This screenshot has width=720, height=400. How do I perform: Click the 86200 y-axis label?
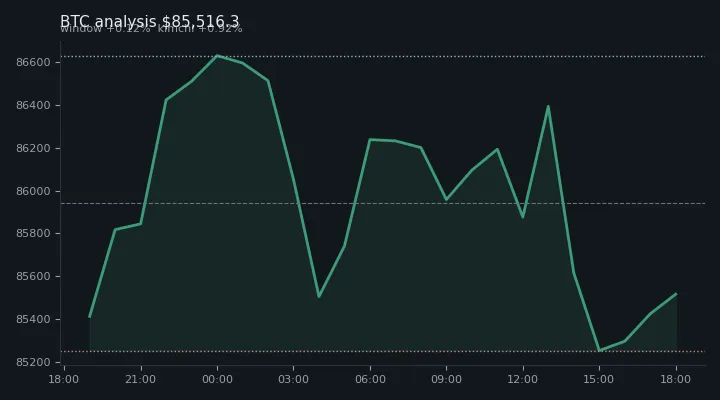[x=33, y=149]
